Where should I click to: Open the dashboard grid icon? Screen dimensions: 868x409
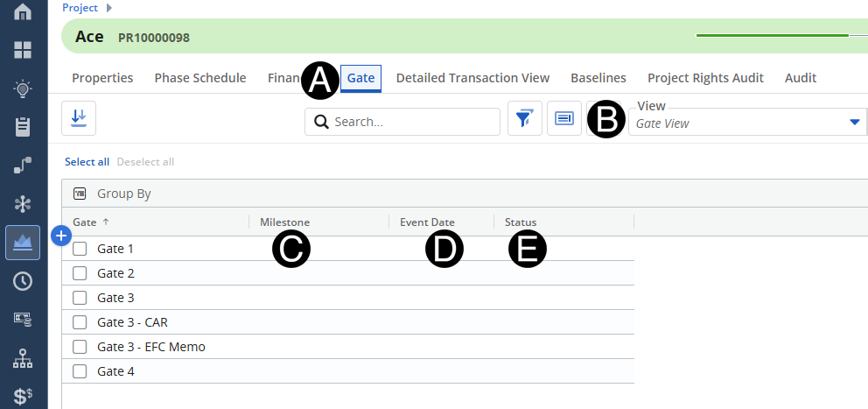tap(23, 50)
